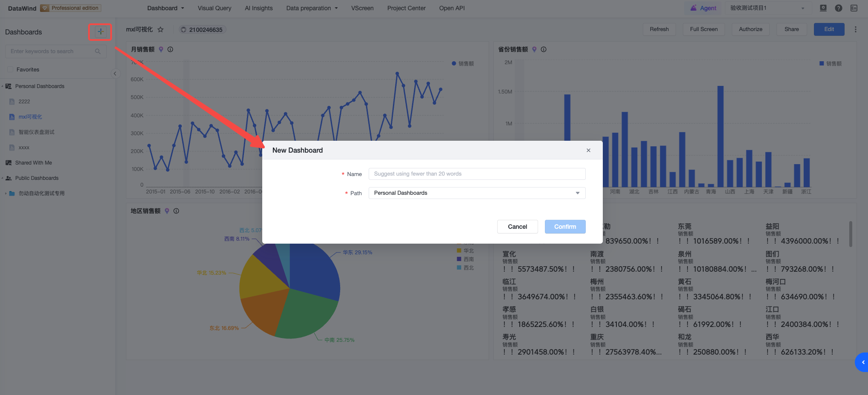
Task: Go to Project Center in navigation
Action: pos(406,8)
